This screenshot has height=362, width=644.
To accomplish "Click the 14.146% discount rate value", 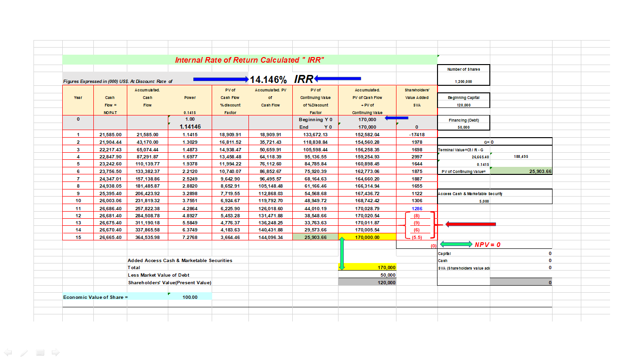I will pyautogui.click(x=269, y=79).
